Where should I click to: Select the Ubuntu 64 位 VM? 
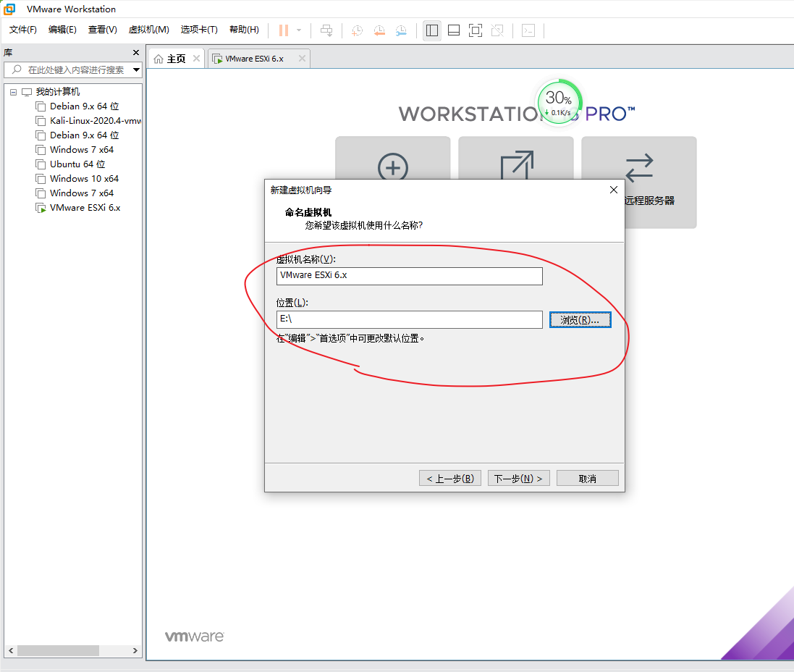pos(77,164)
